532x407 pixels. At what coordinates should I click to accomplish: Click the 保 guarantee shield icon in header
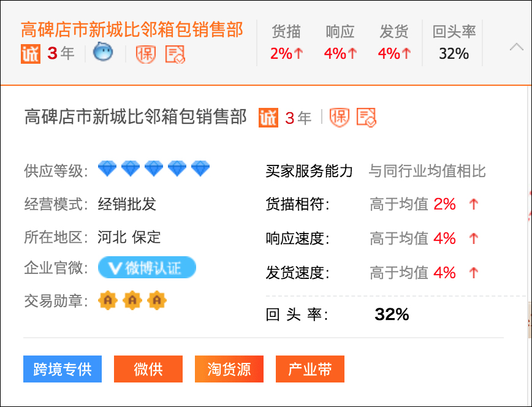coord(146,54)
